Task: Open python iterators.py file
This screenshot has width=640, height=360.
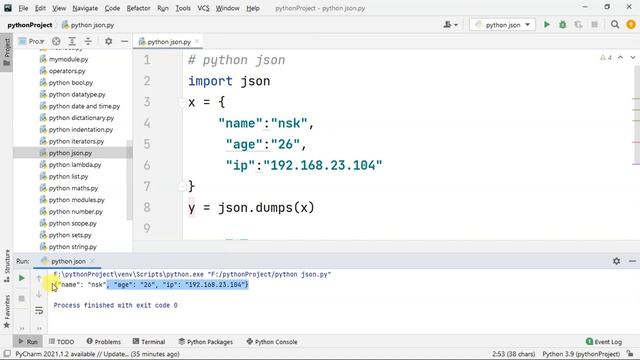Action: tap(76, 141)
